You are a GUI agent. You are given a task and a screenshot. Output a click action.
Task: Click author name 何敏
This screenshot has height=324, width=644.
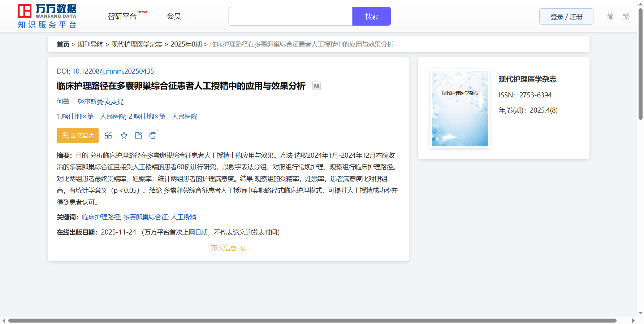(x=63, y=101)
